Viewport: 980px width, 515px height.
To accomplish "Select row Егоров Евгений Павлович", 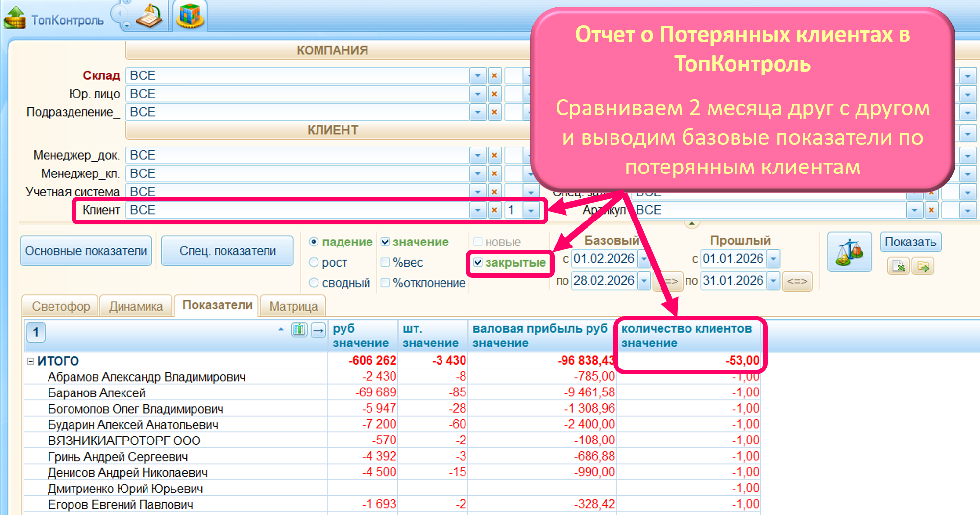I will (392, 504).
